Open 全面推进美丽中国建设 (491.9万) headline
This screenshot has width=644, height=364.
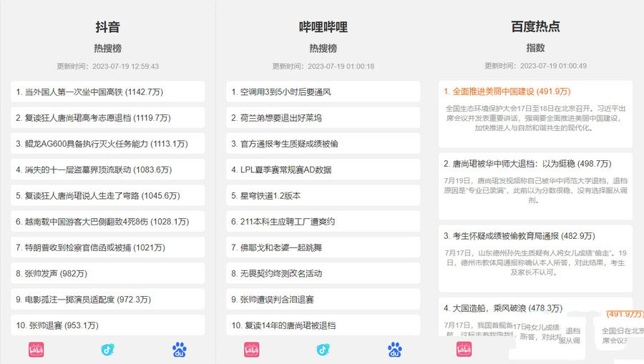(507, 91)
